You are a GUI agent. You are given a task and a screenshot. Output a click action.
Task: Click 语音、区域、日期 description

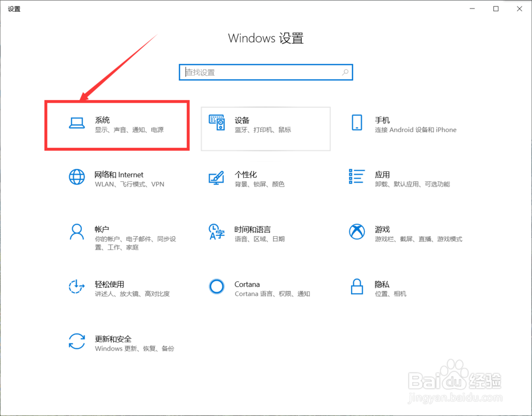click(260, 239)
